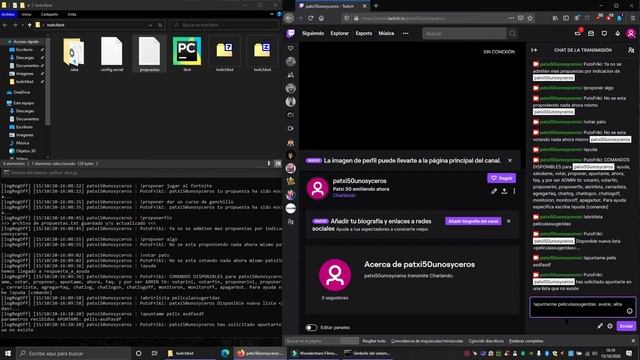Viewport: 640px width, 360px height.
Task: Expand the Explorer ribbon chevron
Action: [272, 14]
